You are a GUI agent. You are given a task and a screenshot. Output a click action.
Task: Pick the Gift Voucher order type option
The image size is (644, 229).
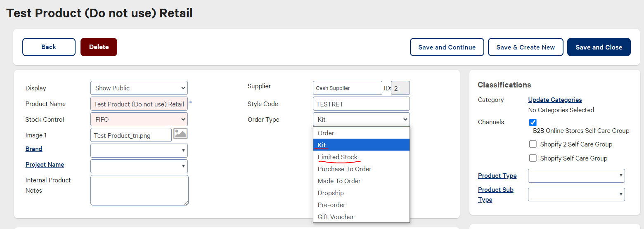click(x=336, y=217)
